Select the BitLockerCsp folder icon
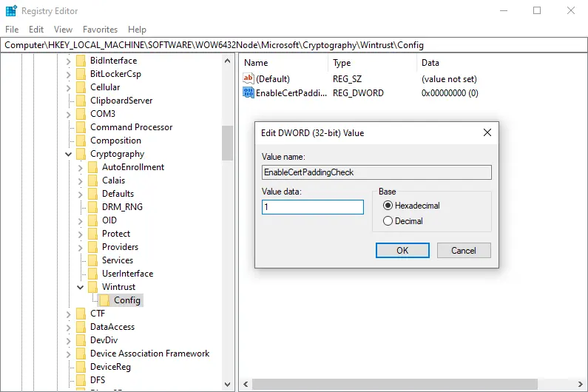This screenshot has height=392, width=588. (x=81, y=74)
